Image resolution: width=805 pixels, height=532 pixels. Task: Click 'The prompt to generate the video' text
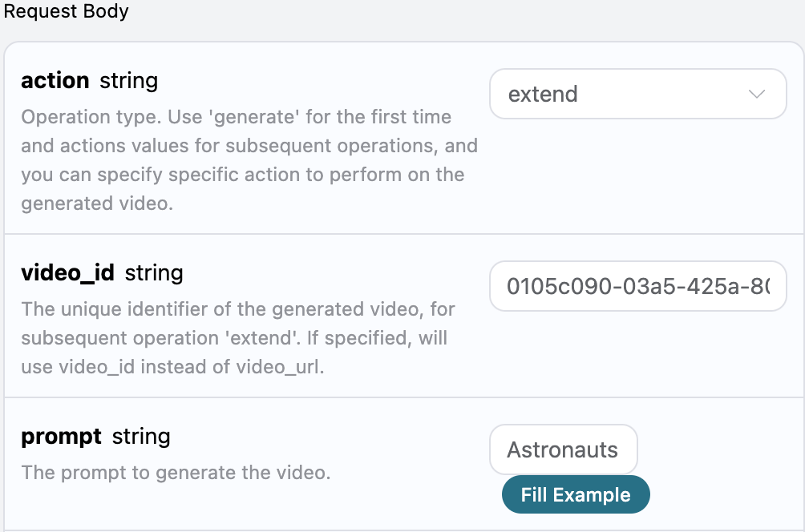[176, 473]
